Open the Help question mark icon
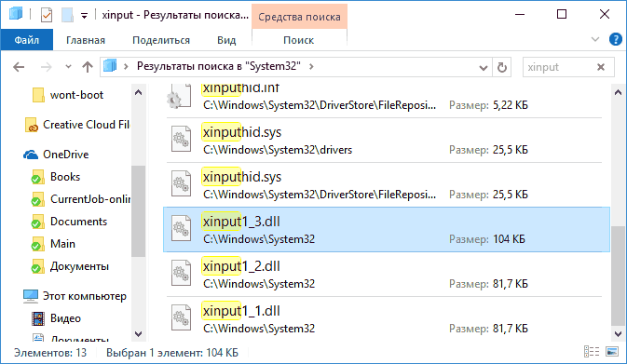This screenshot has height=364, width=627. (616, 39)
